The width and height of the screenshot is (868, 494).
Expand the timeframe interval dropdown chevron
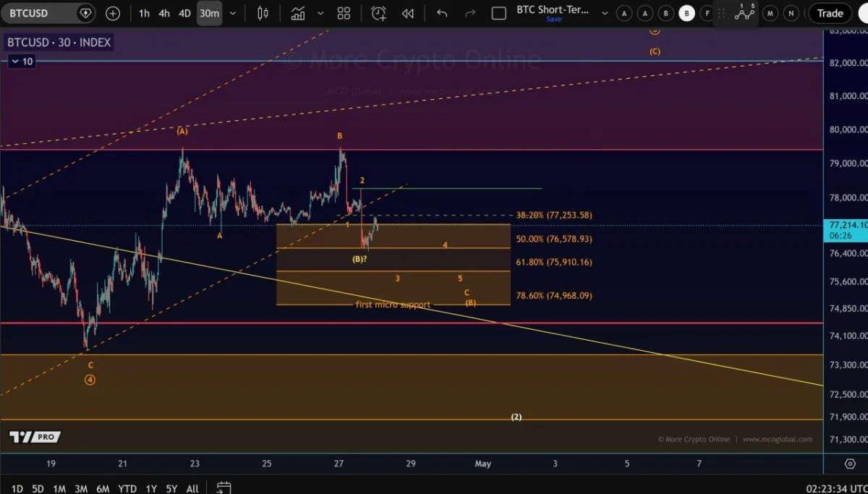(x=232, y=13)
